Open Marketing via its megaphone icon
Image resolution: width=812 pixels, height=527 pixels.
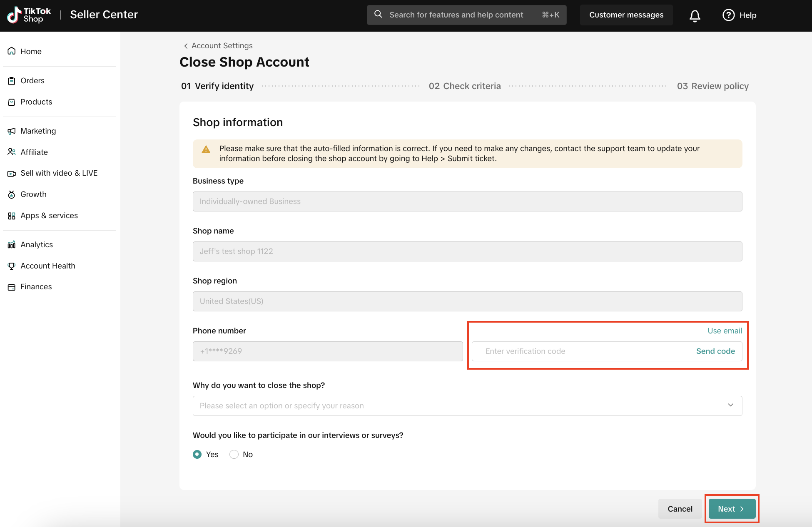12,131
